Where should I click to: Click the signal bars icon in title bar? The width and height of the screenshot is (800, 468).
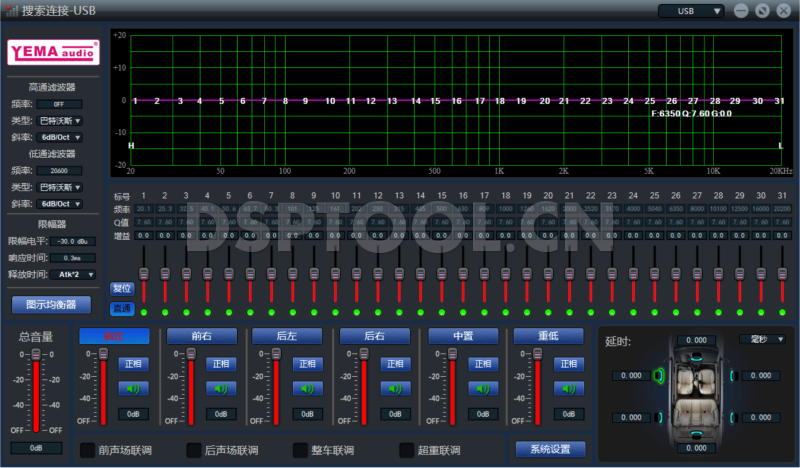pyautogui.click(x=11, y=10)
